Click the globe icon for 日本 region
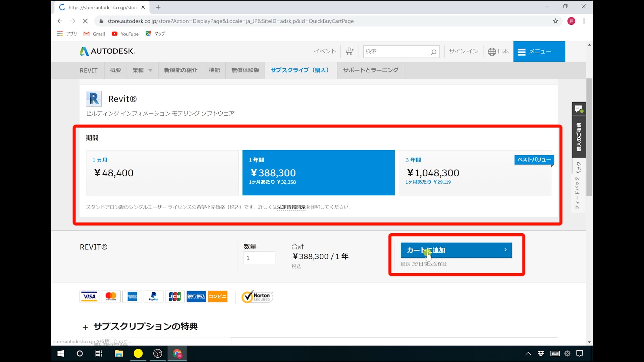 tap(492, 52)
